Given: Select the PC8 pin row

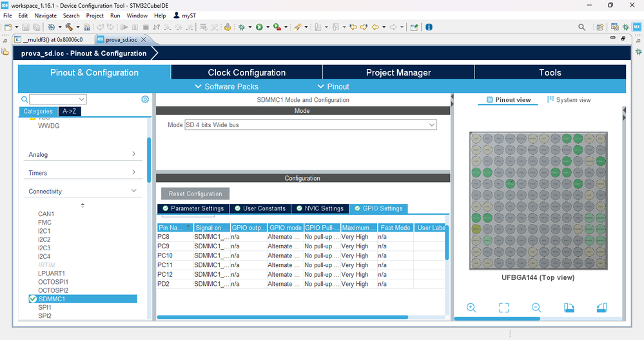Looking at the screenshot, I should click(300, 237).
